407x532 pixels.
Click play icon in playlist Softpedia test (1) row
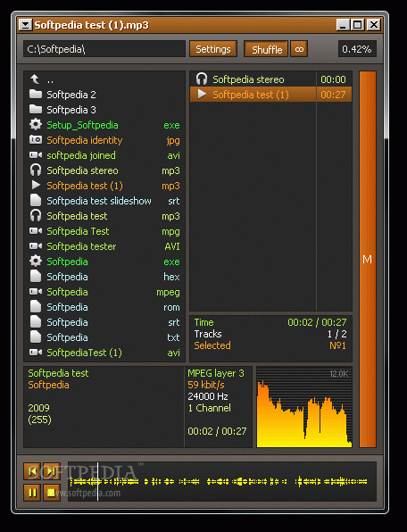click(202, 94)
